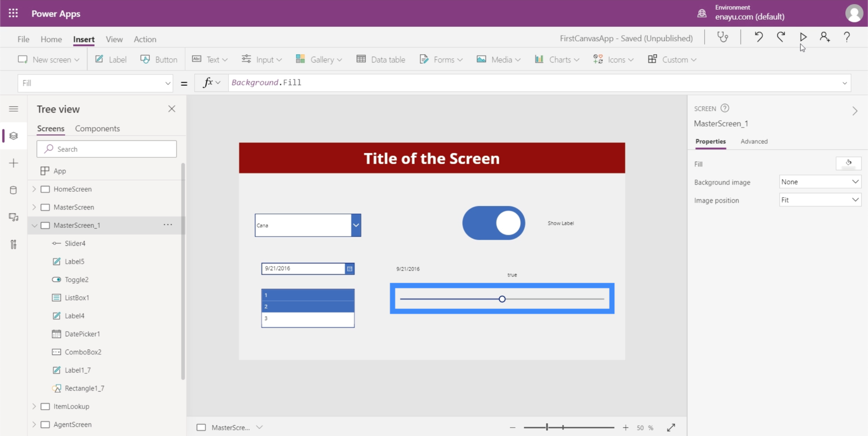This screenshot has height=436, width=868.
Task: Open the Icons insert menu
Action: [613, 59]
